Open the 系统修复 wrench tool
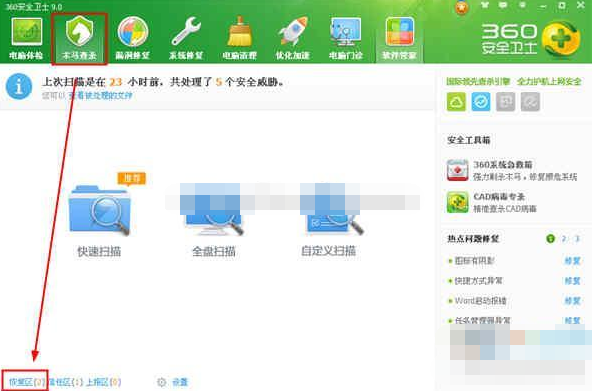Viewport: 592px width, 391px height. [x=186, y=38]
